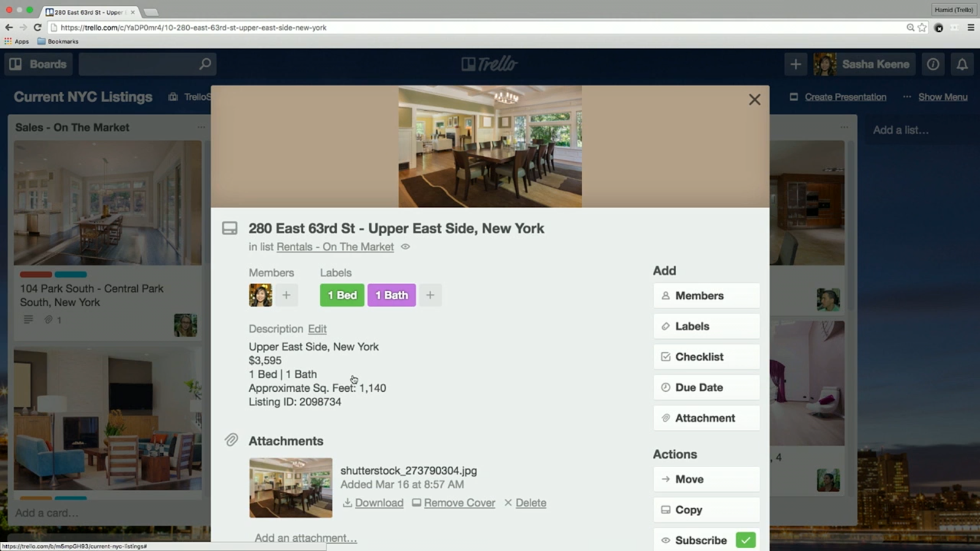This screenshot has height=551, width=980.
Task: Click the browser address bar URL
Action: (x=194, y=28)
